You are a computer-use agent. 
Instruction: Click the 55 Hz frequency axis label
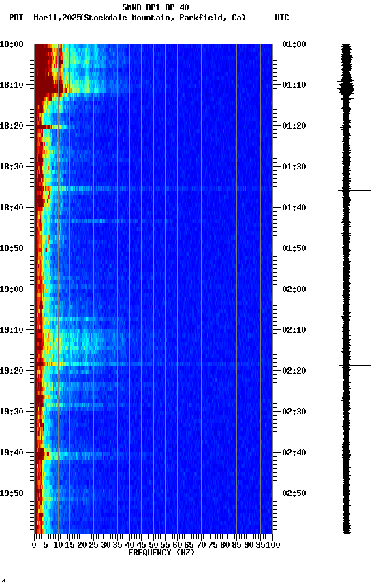(x=165, y=545)
